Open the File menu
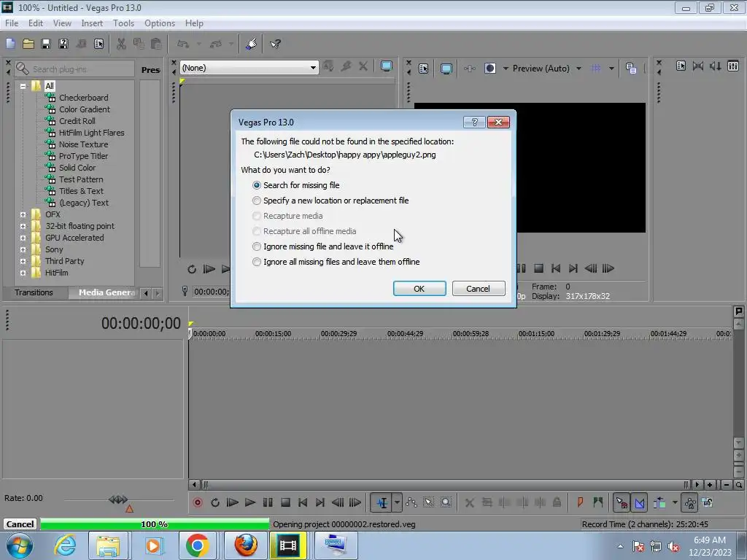 point(12,23)
